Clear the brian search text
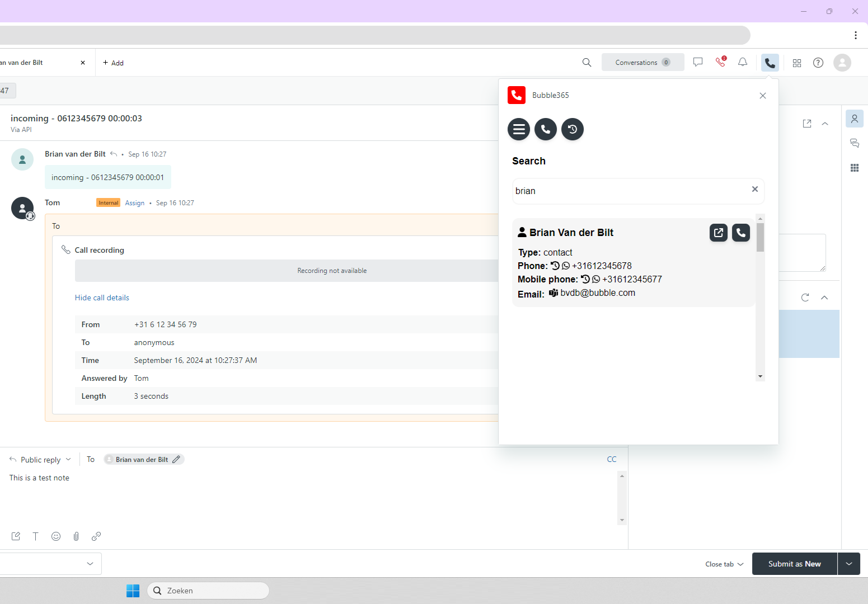The height and width of the screenshot is (604, 868). coord(755,189)
